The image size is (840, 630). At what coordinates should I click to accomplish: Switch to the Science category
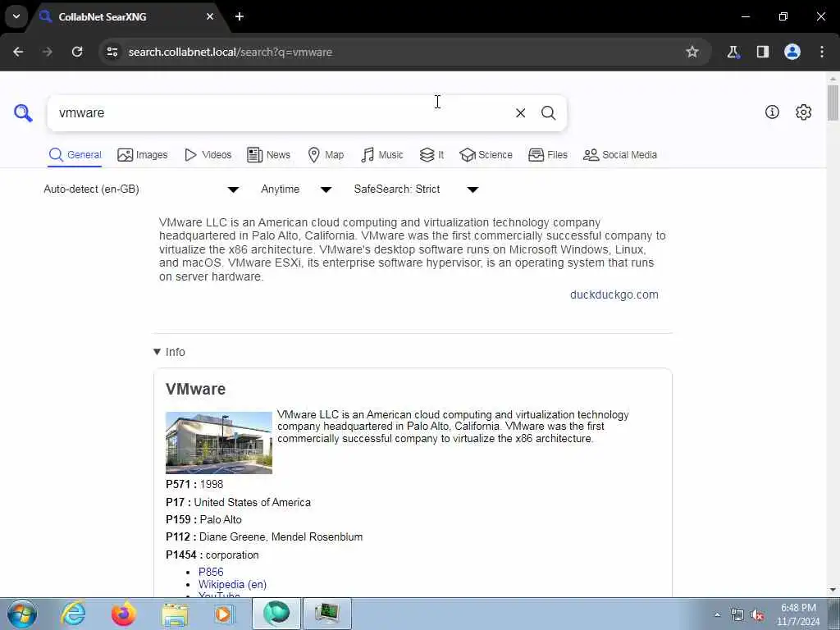click(x=486, y=155)
